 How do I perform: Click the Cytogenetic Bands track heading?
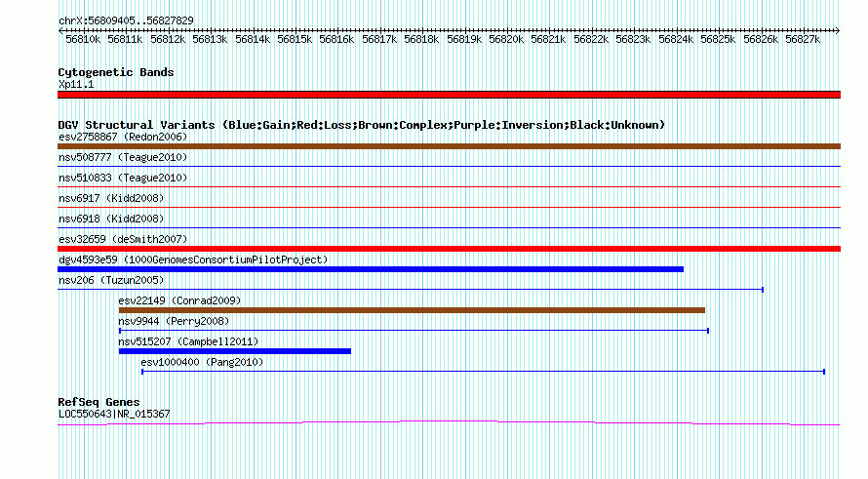116,72
